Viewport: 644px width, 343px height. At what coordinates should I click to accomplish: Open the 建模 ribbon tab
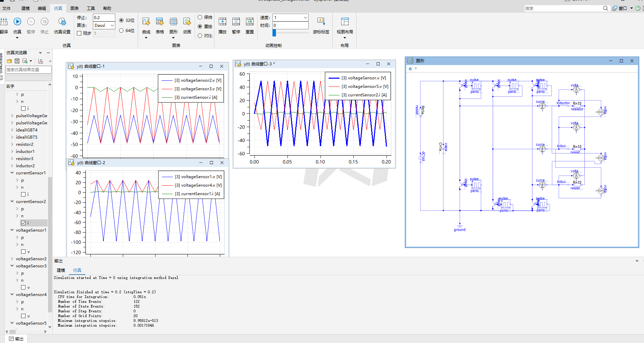(26, 8)
